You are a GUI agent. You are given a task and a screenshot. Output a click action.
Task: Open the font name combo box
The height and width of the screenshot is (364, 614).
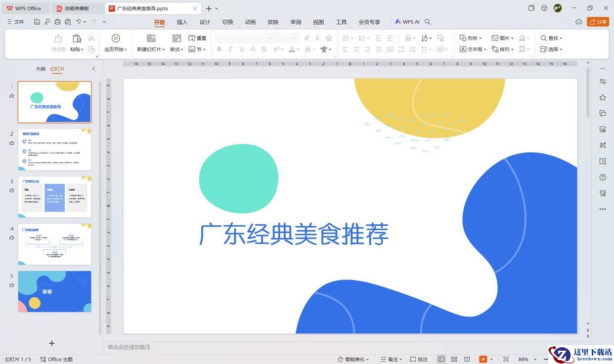coord(245,38)
